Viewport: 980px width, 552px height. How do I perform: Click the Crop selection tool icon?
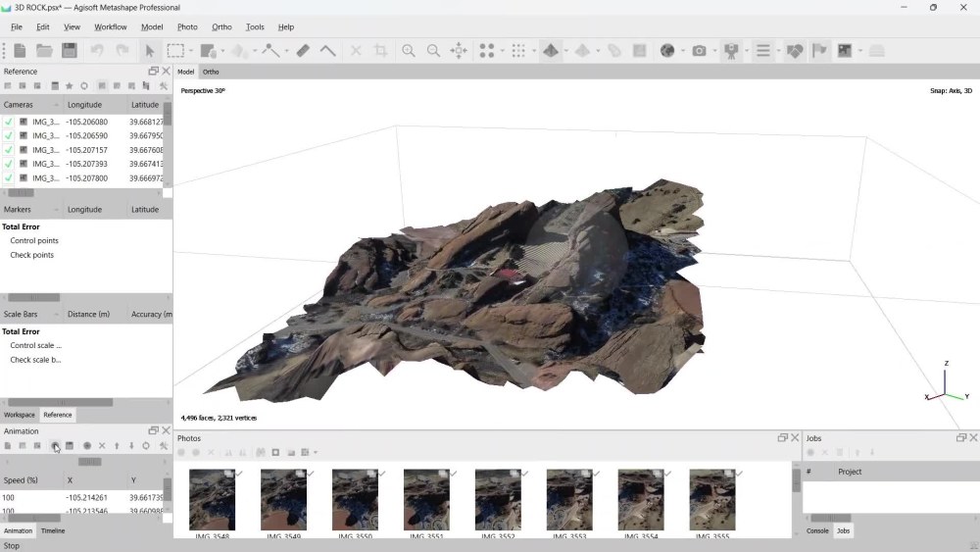[x=380, y=51]
